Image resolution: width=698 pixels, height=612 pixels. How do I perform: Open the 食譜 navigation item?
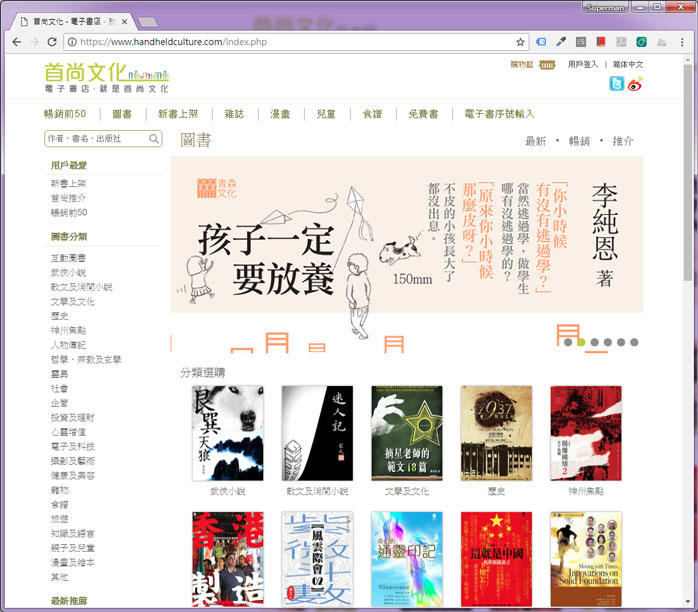pos(372,114)
